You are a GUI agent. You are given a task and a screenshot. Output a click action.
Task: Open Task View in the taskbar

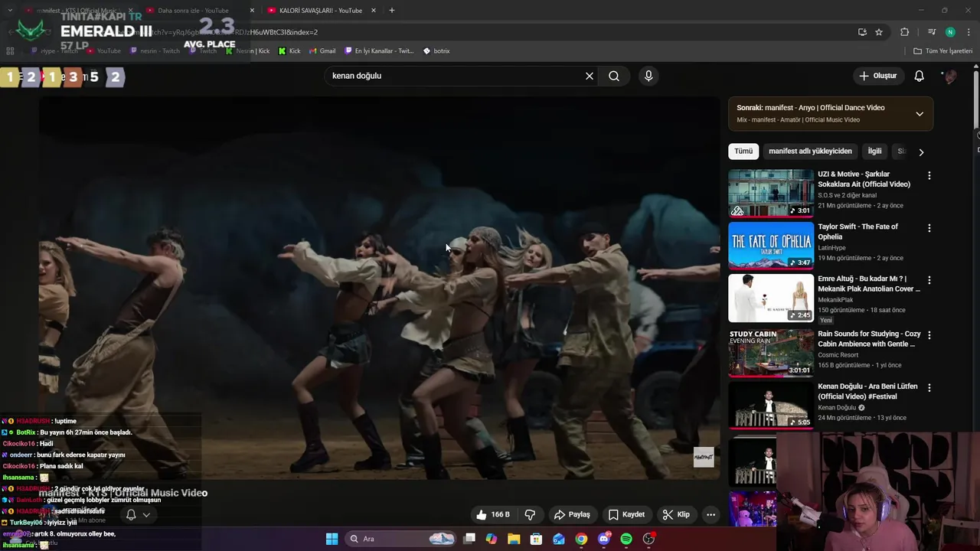pyautogui.click(x=469, y=539)
